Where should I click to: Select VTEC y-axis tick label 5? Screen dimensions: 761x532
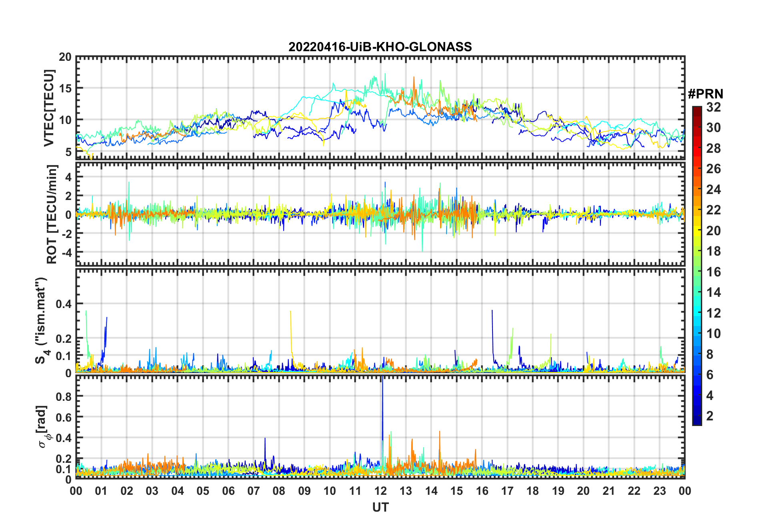click(68, 152)
